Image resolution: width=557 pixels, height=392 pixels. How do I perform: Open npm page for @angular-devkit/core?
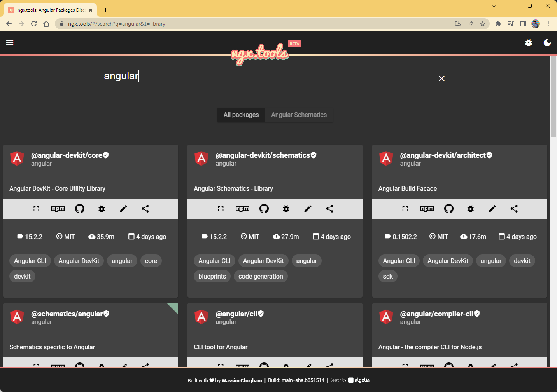(58, 209)
